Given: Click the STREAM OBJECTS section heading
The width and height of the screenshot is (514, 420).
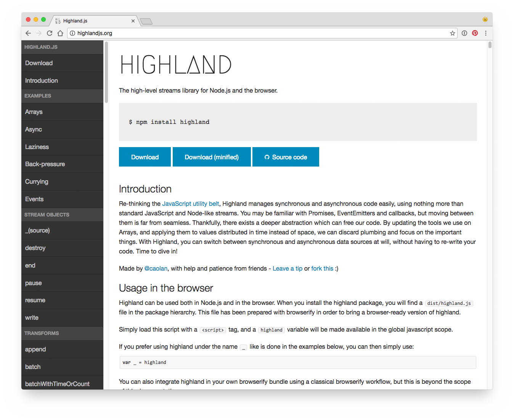Looking at the screenshot, I should pos(62,215).
